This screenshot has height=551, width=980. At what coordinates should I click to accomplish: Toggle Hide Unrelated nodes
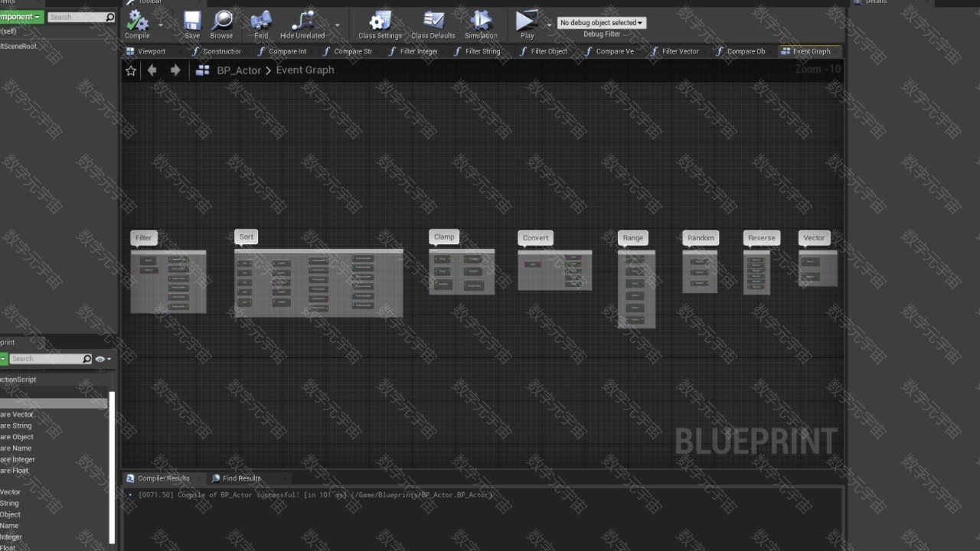click(302, 24)
